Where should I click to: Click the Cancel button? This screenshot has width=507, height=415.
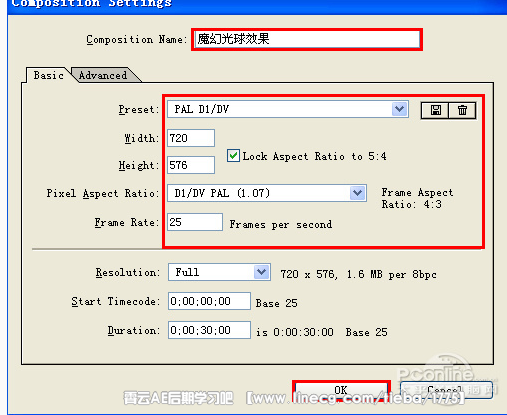pyautogui.click(x=446, y=390)
